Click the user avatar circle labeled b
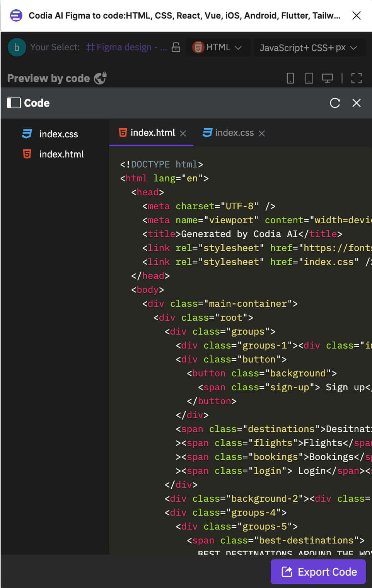This screenshot has width=372, height=588. [16, 47]
